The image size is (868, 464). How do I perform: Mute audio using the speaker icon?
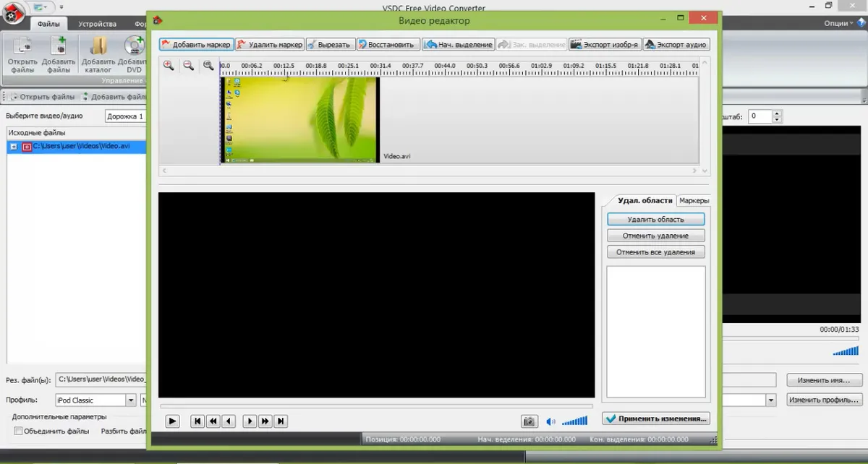[x=551, y=421]
